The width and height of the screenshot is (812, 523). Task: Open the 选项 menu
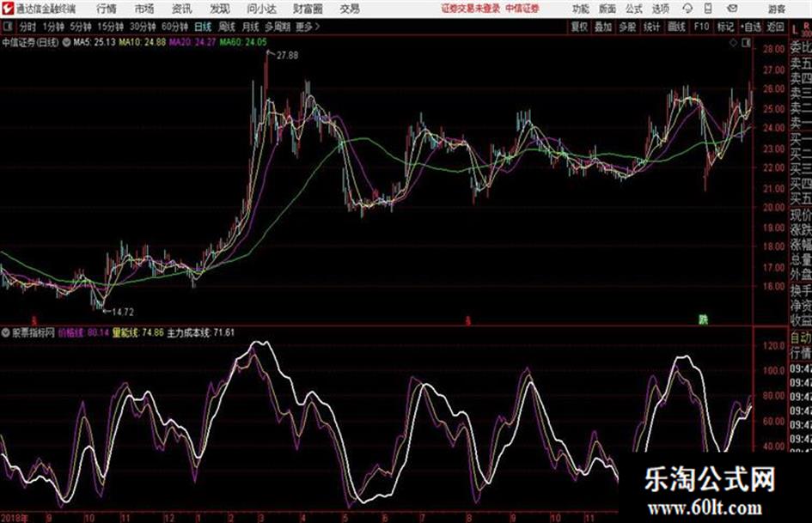pos(661,9)
